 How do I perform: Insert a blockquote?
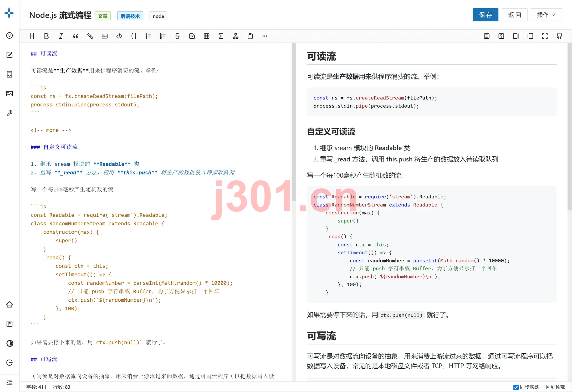pyautogui.click(x=76, y=36)
